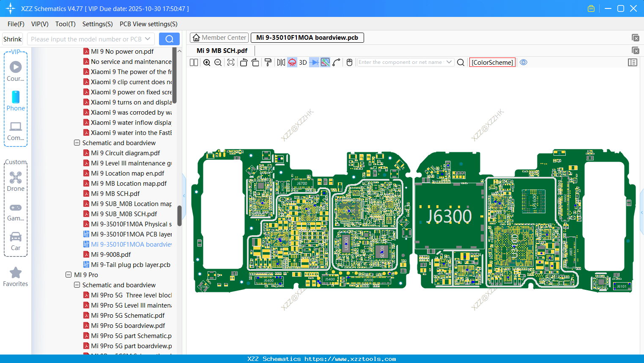The height and width of the screenshot is (363, 644).
Task: Collapse the first Schematic and boardview folder
Action: (x=77, y=143)
